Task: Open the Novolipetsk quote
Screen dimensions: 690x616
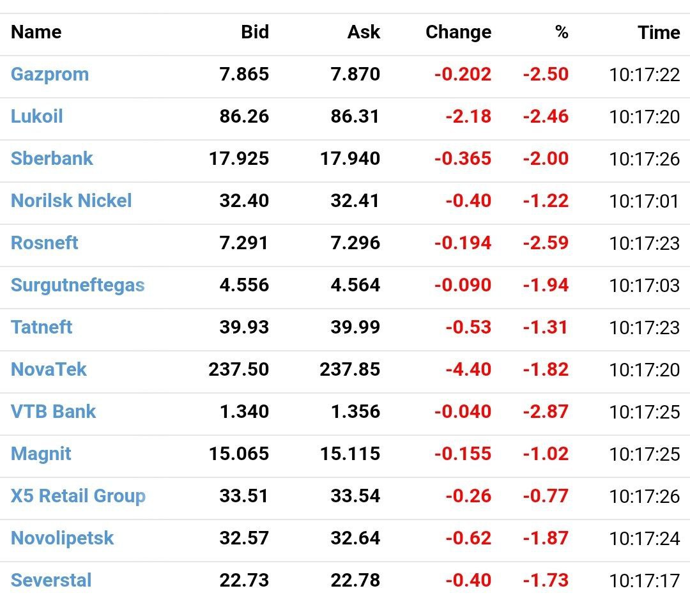Action: click(62, 538)
